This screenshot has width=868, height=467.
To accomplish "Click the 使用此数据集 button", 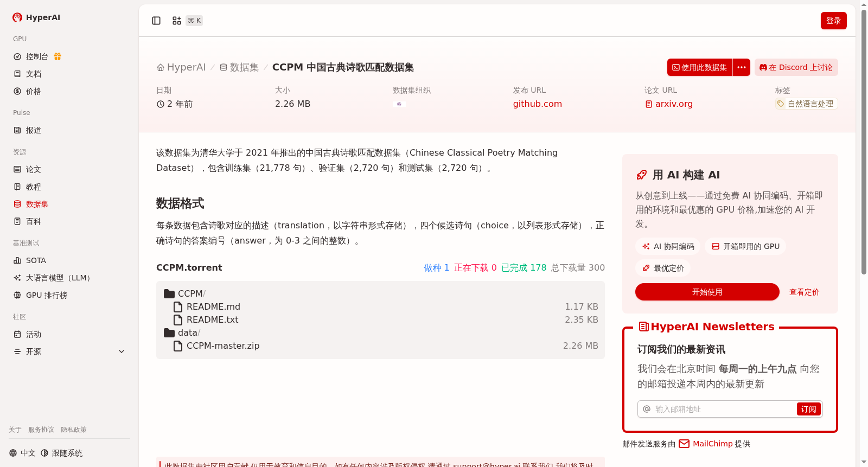I will pyautogui.click(x=700, y=67).
